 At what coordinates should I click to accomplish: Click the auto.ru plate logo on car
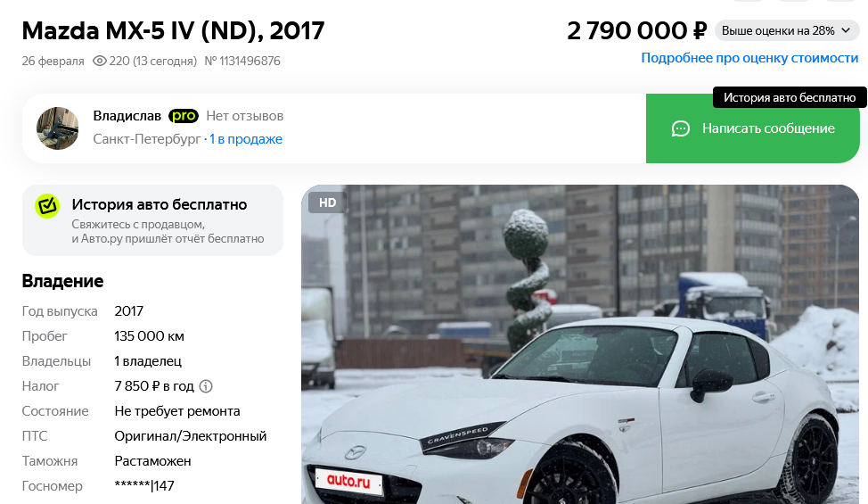pos(348,480)
